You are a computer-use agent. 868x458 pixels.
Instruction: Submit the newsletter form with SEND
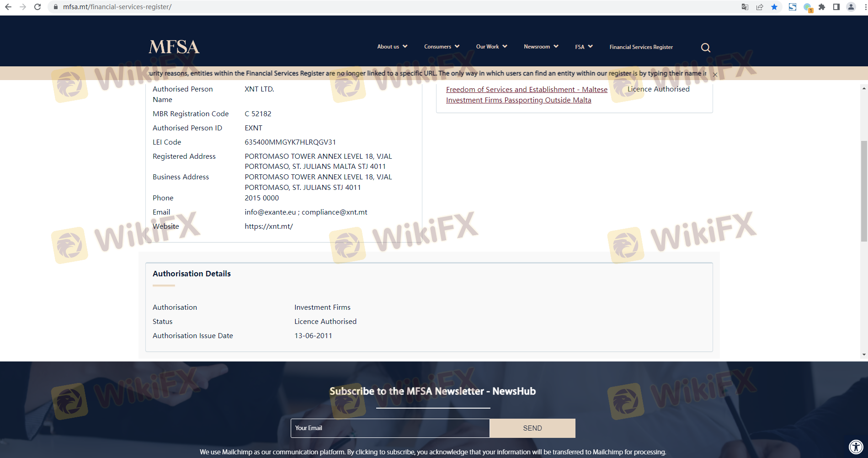coord(533,428)
